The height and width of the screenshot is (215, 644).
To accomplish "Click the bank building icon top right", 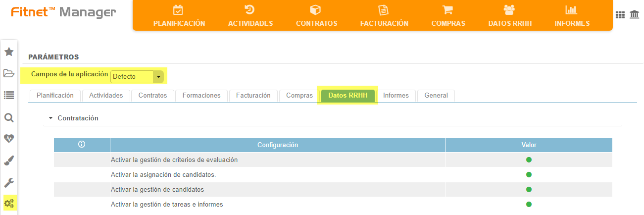I will click(634, 15).
